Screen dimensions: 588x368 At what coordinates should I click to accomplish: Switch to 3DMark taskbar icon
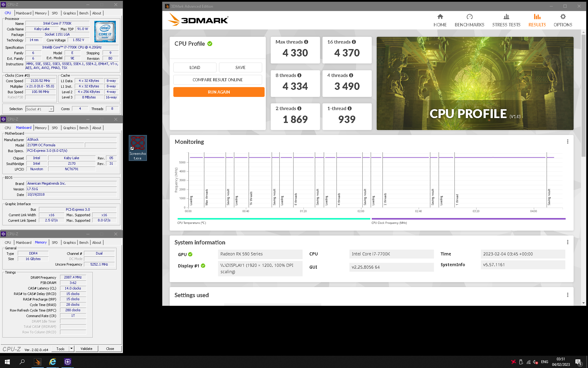38,362
